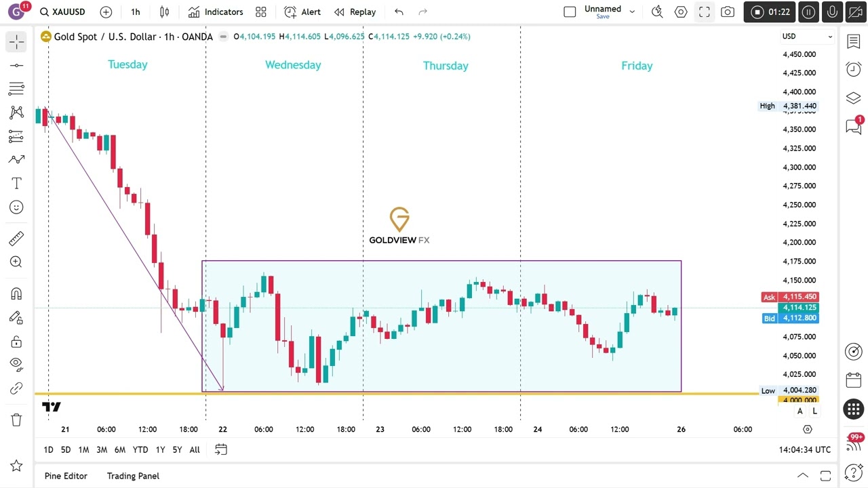
Task: Open the go to date calendar
Action: click(x=220, y=449)
